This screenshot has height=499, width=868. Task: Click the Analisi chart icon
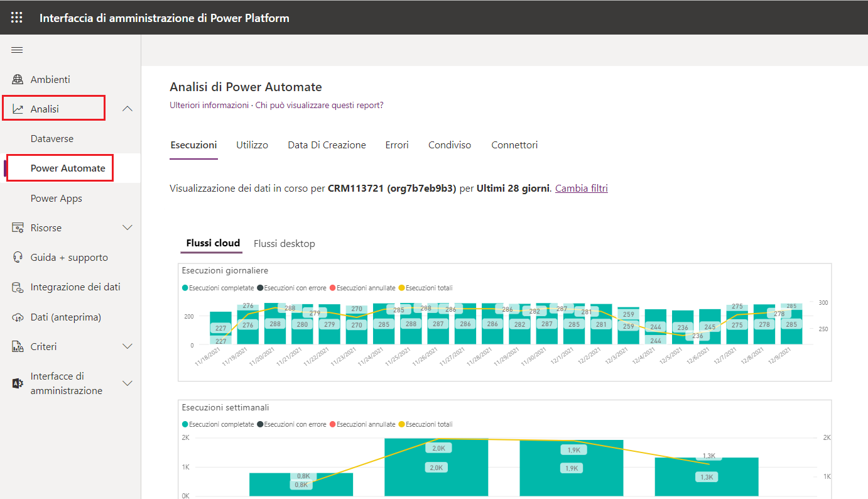pos(18,109)
